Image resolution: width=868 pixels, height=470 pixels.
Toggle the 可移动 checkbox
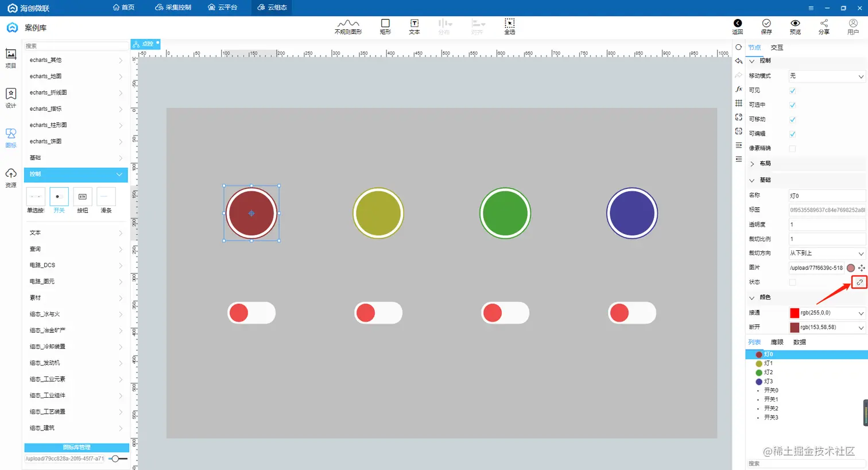[x=792, y=119]
